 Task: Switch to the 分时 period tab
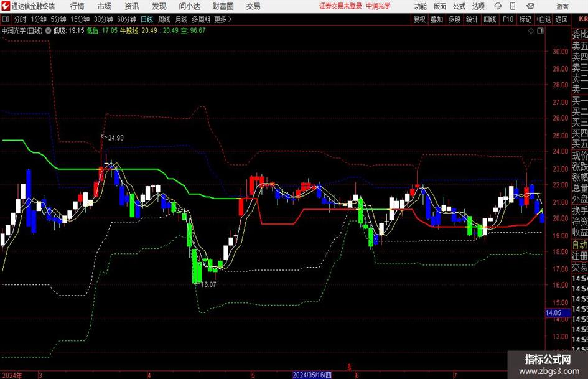(x=21, y=19)
